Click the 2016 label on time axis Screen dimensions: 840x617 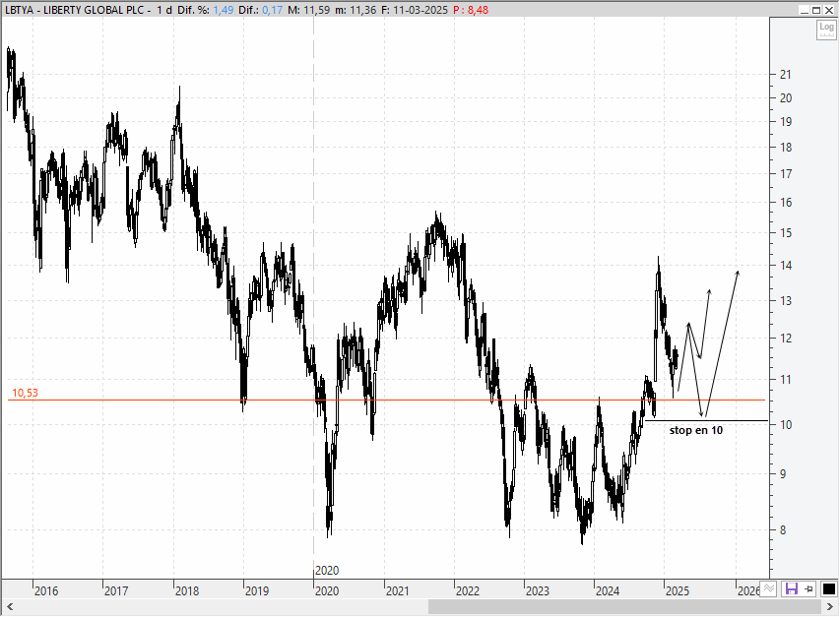coord(46,590)
